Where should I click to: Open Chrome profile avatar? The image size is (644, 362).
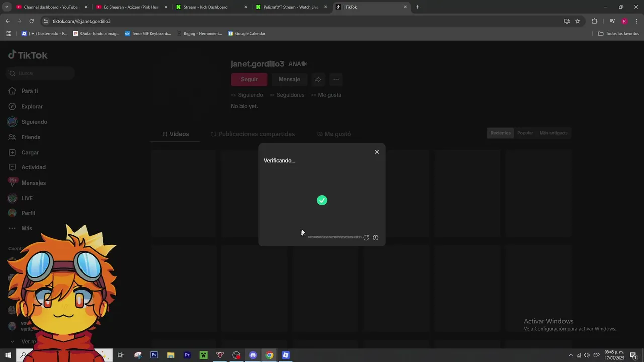pyautogui.click(x=624, y=21)
